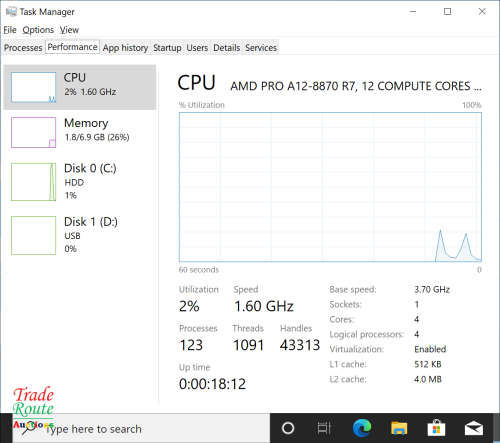Open Microsoft Store from the taskbar
The image size is (500, 443).
click(436, 428)
